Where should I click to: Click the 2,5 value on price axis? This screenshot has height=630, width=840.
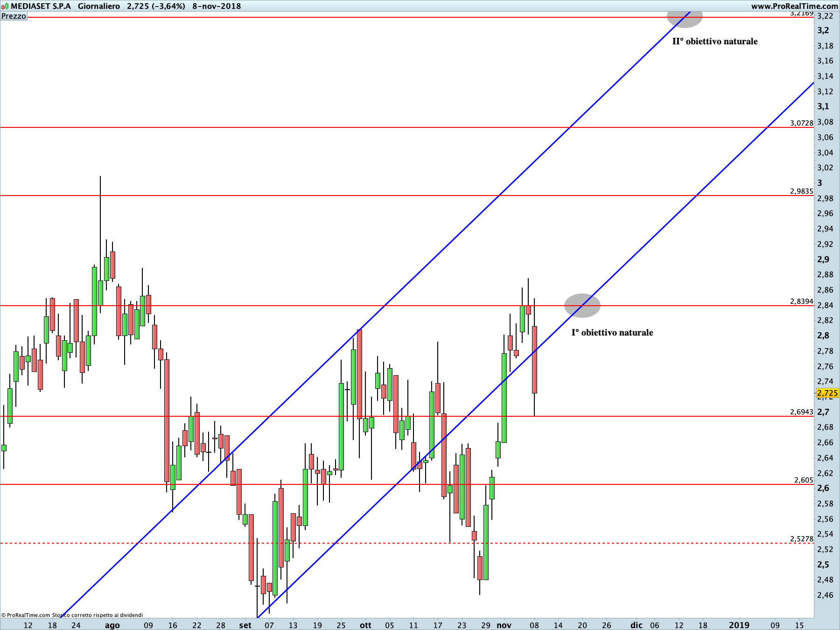pos(823,565)
